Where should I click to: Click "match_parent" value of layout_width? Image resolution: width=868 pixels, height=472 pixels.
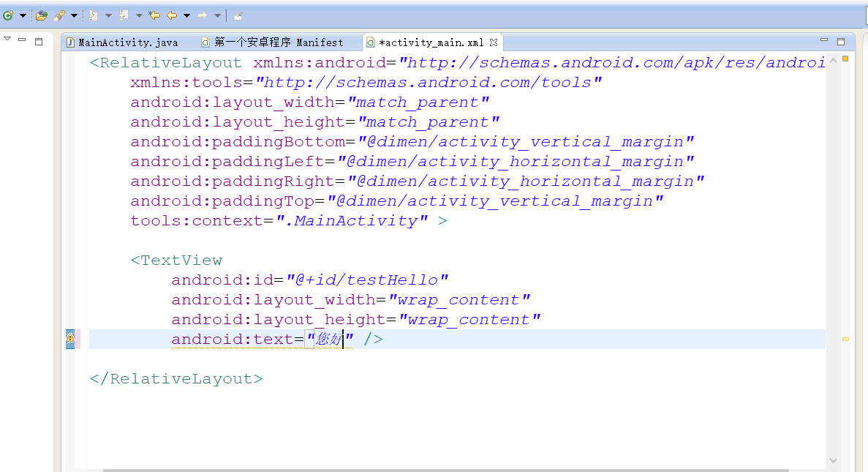point(418,102)
